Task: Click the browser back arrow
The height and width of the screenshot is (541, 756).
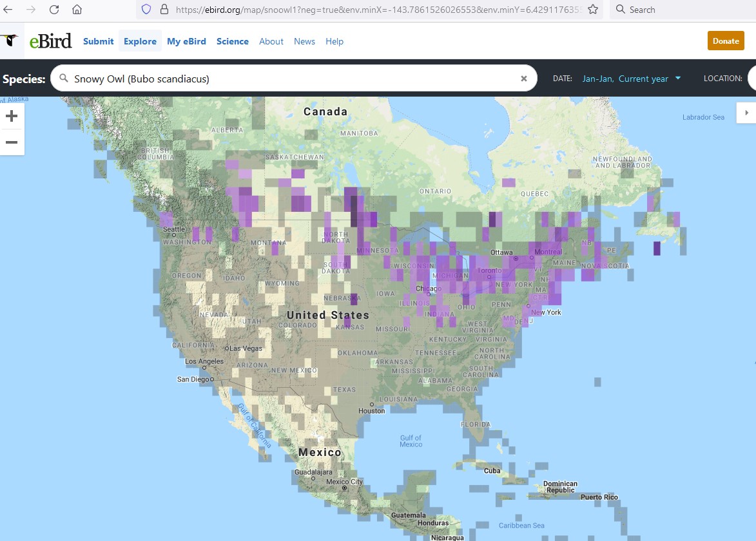Action: pyautogui.click(x=8, y=10)
